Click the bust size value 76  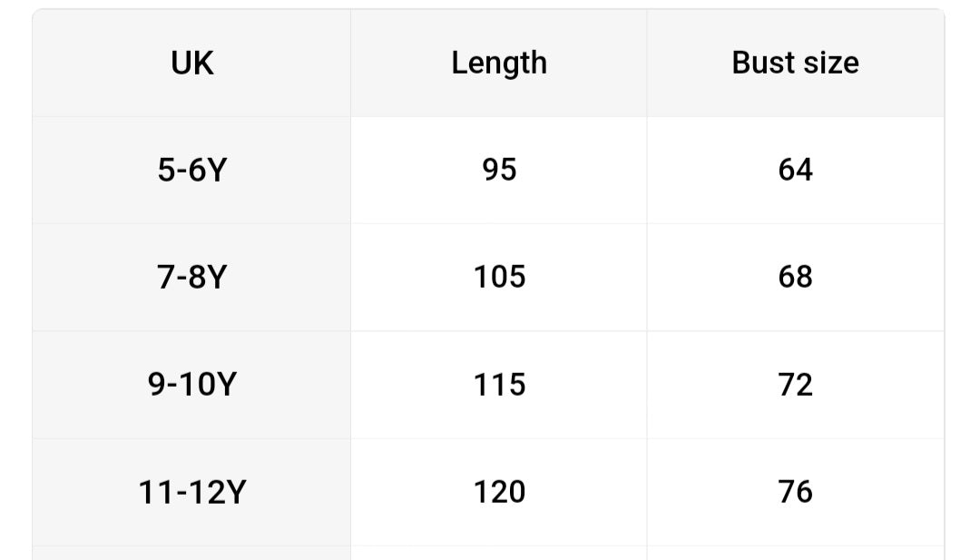click(795, 492)
